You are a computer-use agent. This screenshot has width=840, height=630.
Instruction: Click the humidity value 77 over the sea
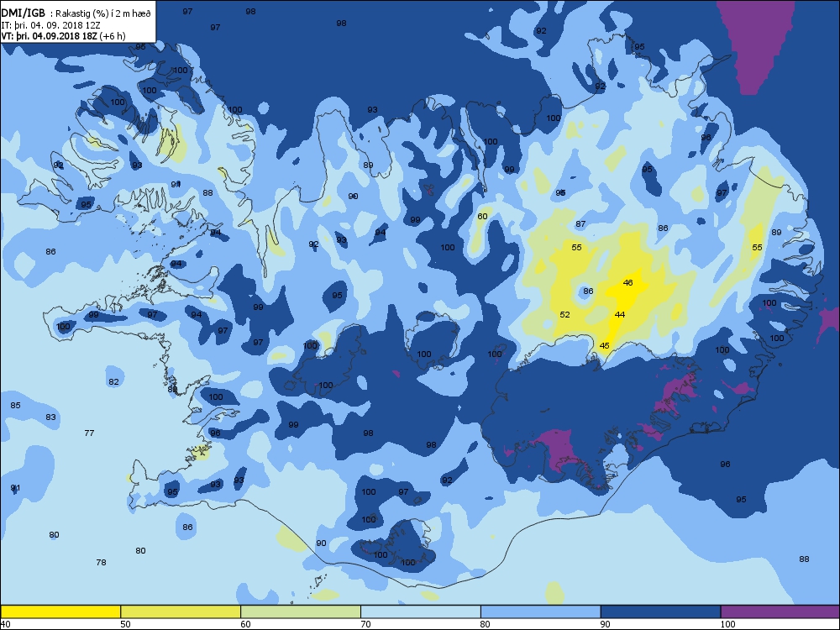90,433
